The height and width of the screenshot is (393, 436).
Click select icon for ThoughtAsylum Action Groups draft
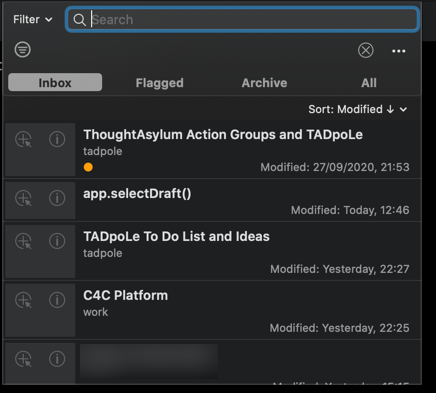23,139
